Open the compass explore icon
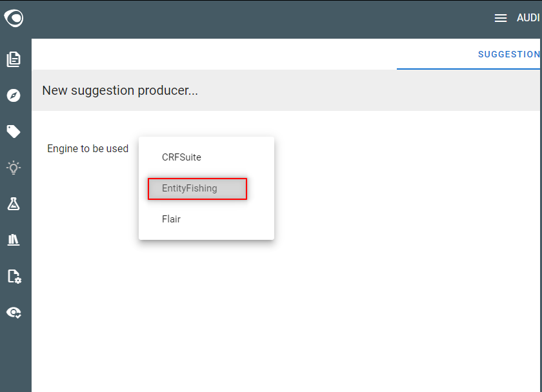Image resolution: width=542 pixels, height=392 pixels. pyautogui.click(x=14, y=95)
